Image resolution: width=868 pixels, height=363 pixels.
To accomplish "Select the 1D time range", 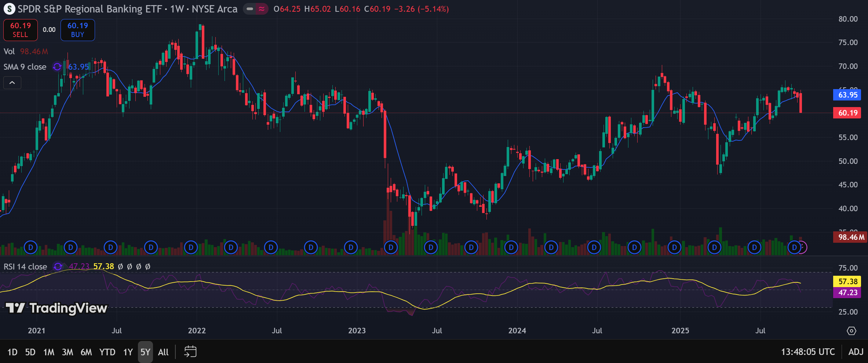I will (x=12, y=352).
